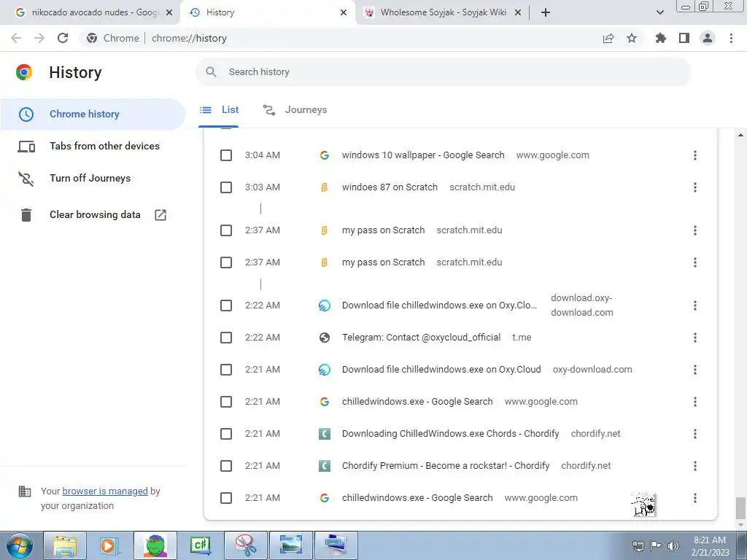Bookmark this page with star icon
The image size is (747, 560).
pyautogui.click(x=632, y=38)
